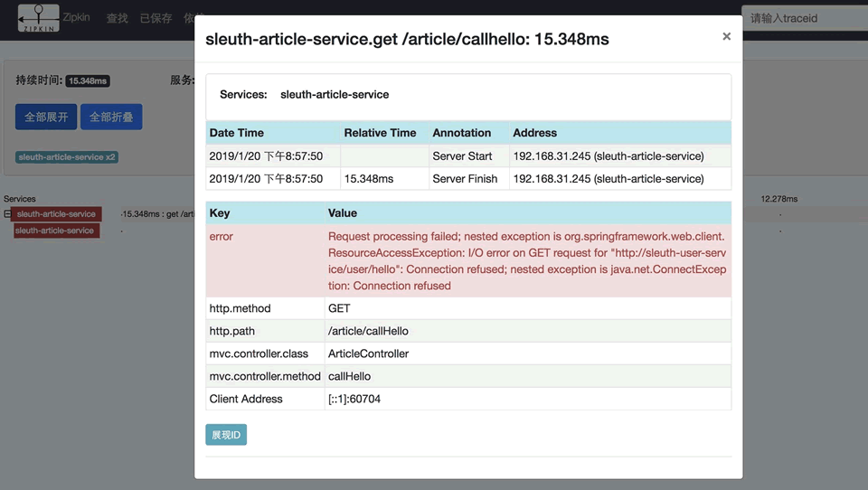Click the Address column header

pyautogui.click(x=620, y=133)
